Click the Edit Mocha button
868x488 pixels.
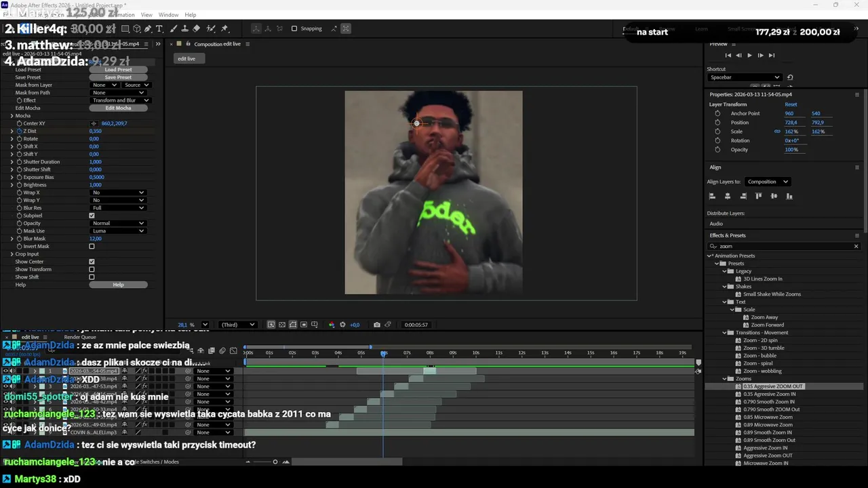tap(118, 108)
